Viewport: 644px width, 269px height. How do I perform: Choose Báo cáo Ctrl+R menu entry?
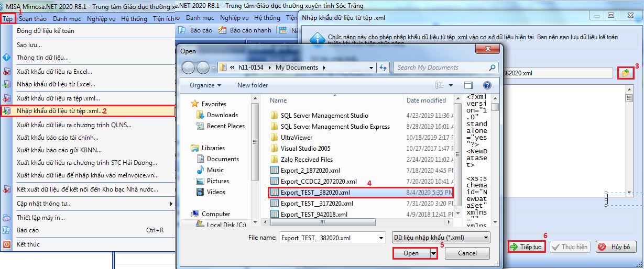pyautogui.click(x=88, y=230)
